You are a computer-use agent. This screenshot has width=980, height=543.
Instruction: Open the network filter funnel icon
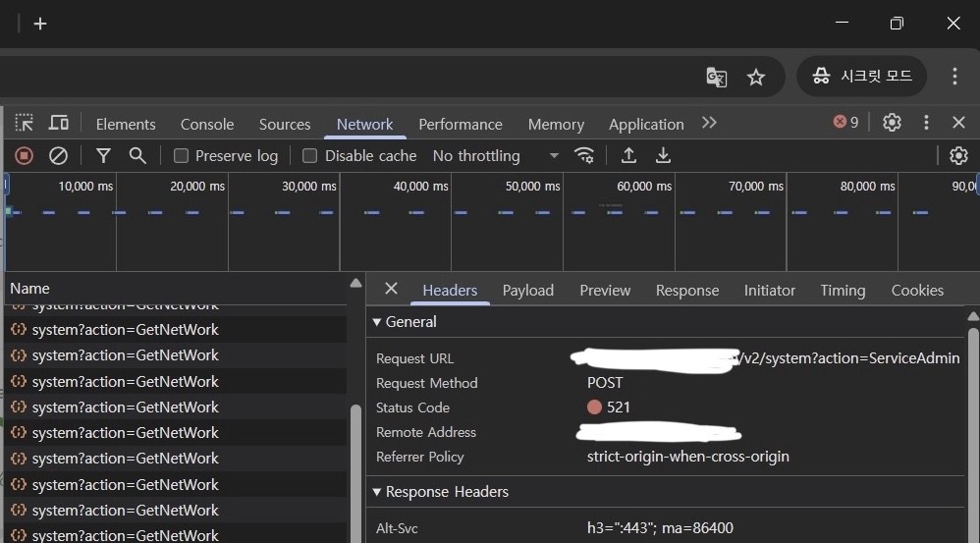pyautogui.click(x=103, y=155)
